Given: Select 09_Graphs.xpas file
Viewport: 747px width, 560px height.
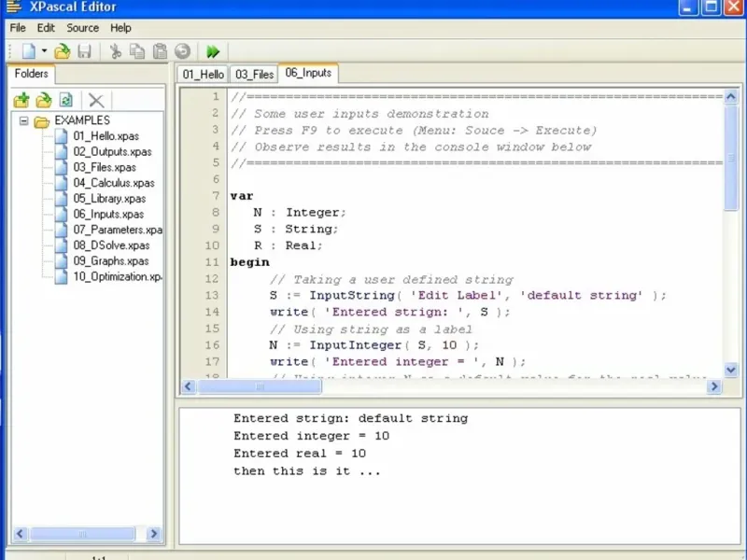Looking at the screenshot, I should pyautogui.click(x=111, y=261).
